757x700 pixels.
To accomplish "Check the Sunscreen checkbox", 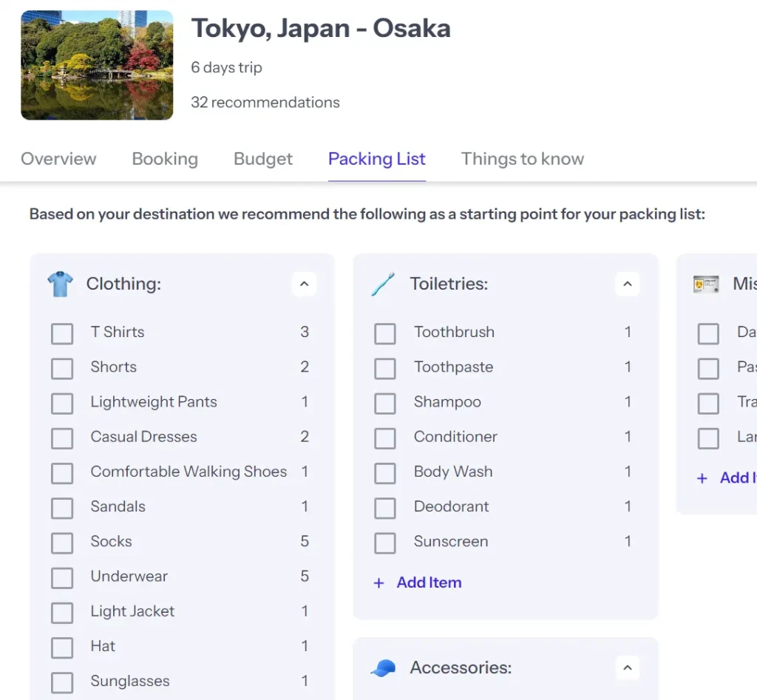I will pos(385,542).
